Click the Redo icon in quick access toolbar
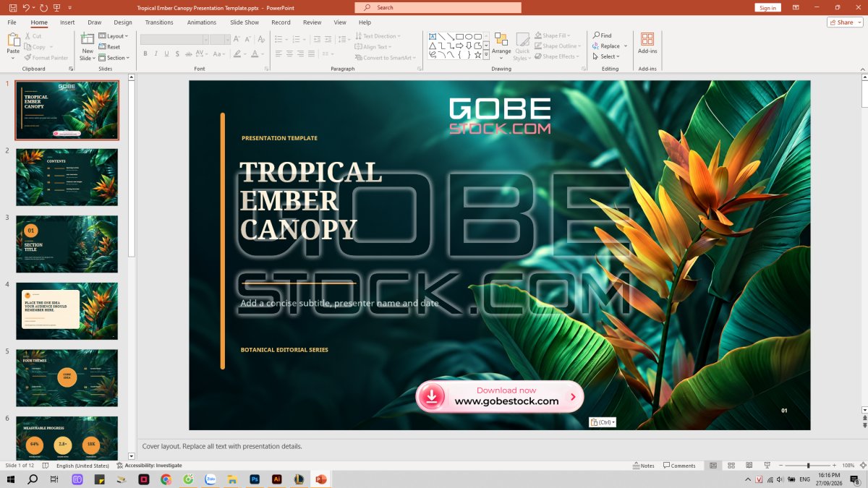The image size is (868, 488). point(43,7)
